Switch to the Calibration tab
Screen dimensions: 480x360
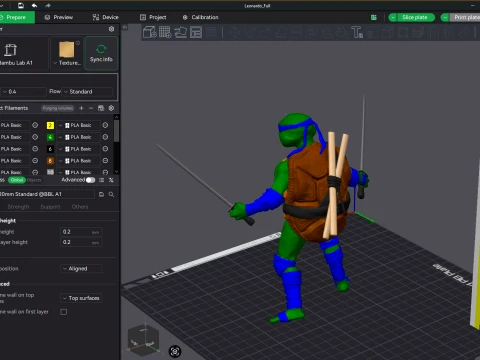click(x=200, y=17)
